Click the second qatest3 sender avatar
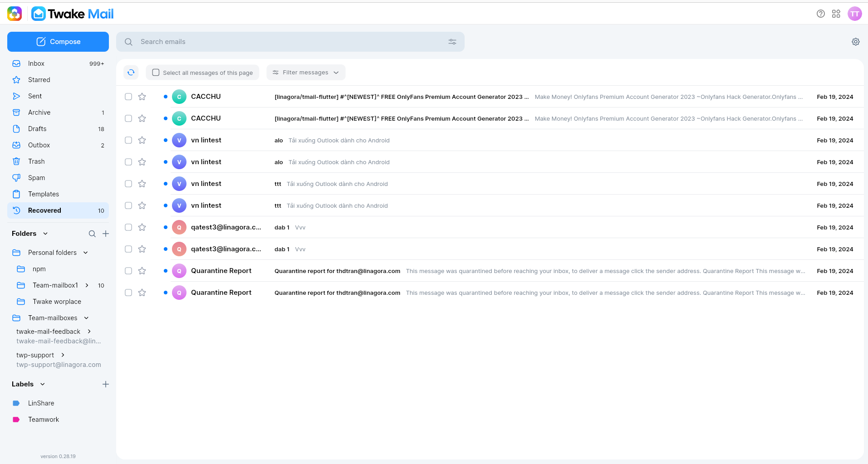The width and height of the screenshot is (868, 464). pos(179,249)
